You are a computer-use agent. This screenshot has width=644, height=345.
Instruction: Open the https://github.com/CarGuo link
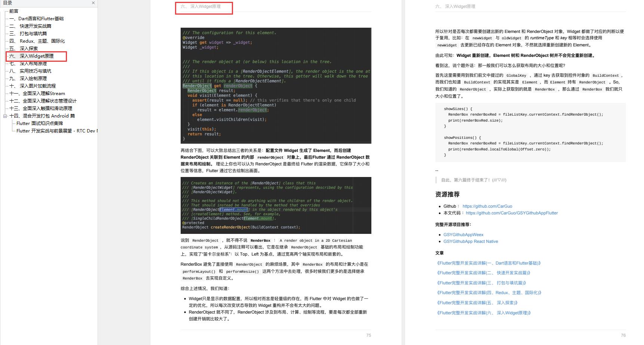[487, 206]
